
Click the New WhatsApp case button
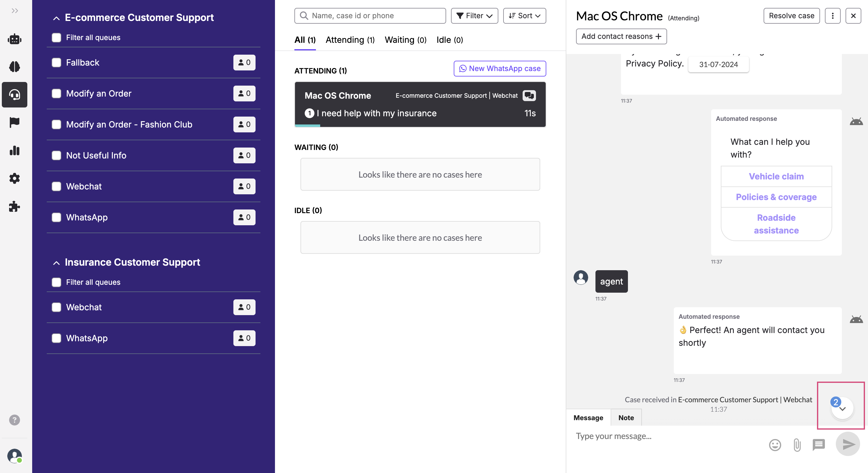[x=500, y=68]
